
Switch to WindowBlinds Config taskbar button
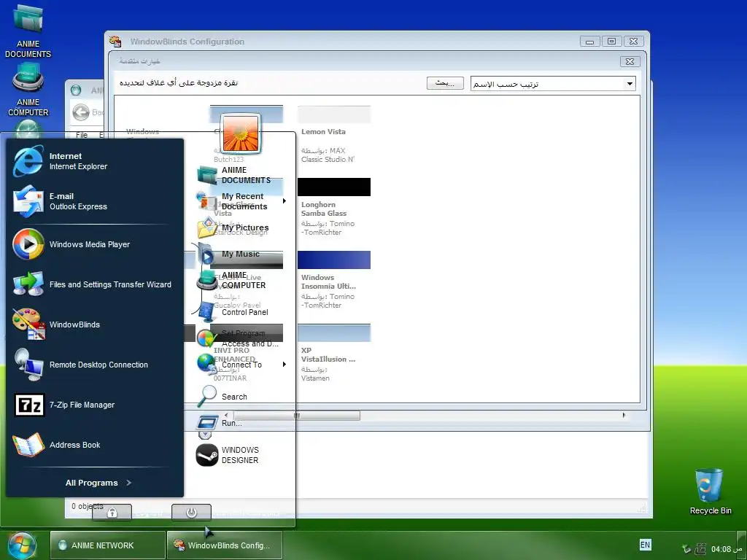pyautogui.click(x=225, y=545)
